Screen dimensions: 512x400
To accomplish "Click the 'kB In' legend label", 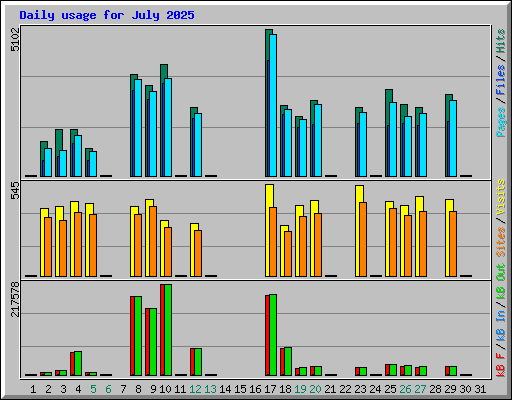I will pos(501,325).
